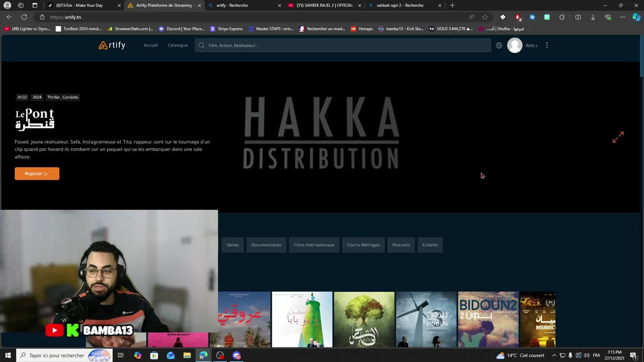Image resolution: width=644 pixels, height=362 pixels.
Task: Open Microsoft Store from taskbar
Action: [154, 355]
